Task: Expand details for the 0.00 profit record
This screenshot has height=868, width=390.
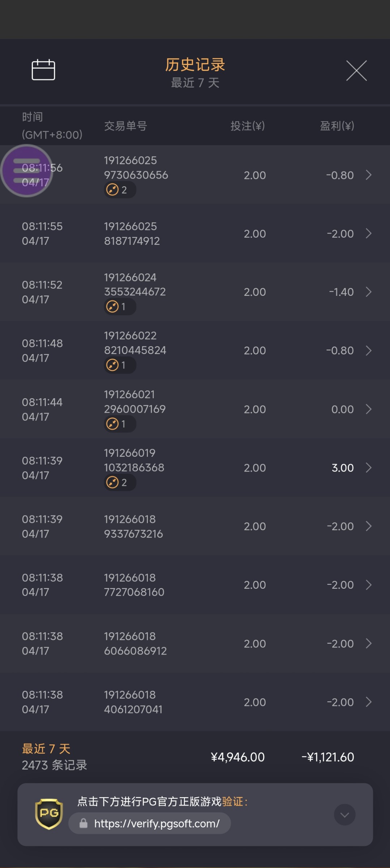Action: [368, 409]
